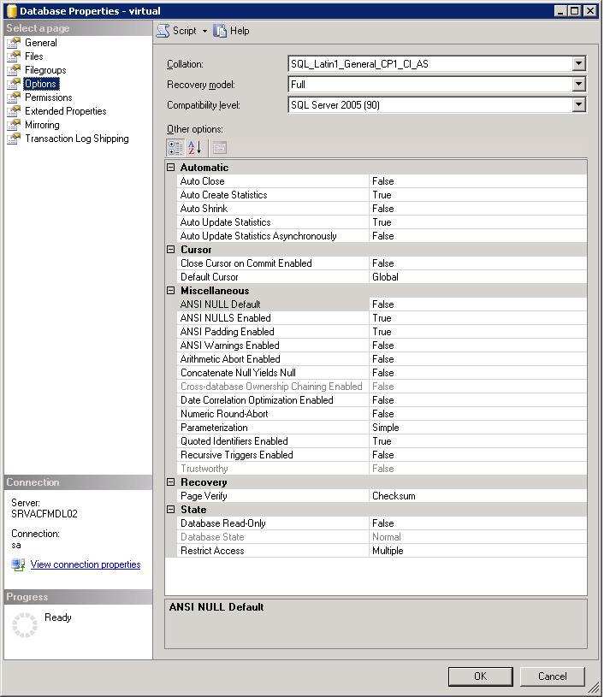The image size is (616, 697).
Task: Click the Cancel button
Action: point(553,676)
